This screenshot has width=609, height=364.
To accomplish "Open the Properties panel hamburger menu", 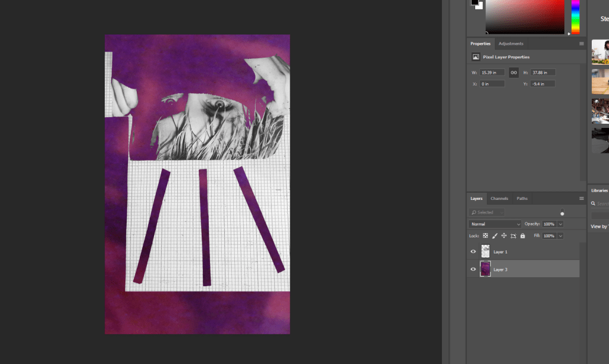I will (x=582, y=43).
